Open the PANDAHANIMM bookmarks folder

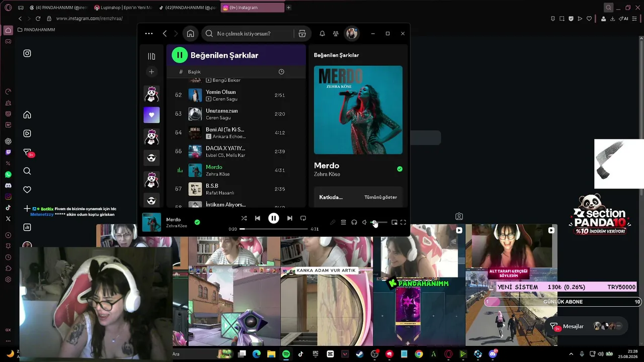[x=36, y=30]
